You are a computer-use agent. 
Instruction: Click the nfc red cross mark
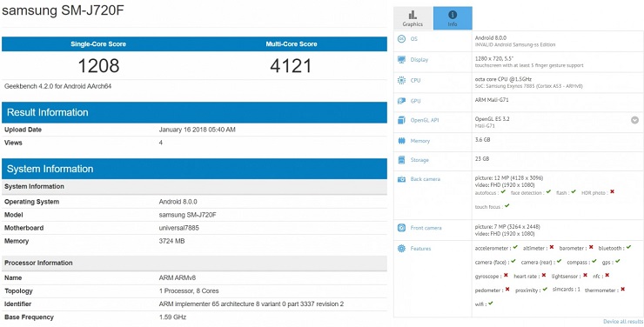(607, 276)
